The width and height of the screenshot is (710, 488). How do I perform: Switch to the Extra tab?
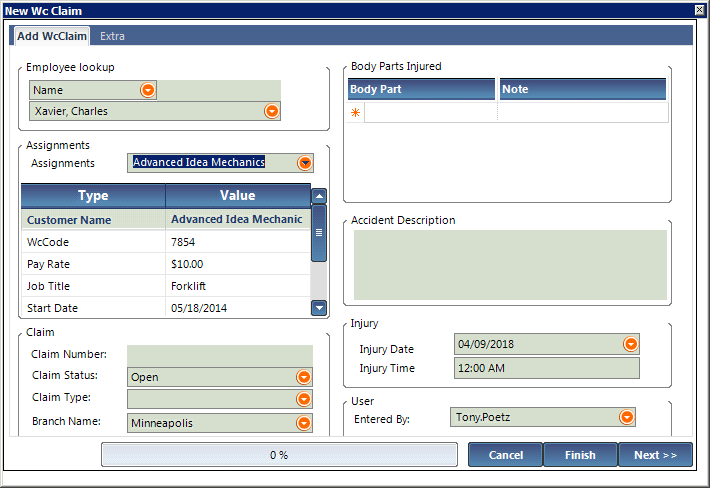(112, 36)
